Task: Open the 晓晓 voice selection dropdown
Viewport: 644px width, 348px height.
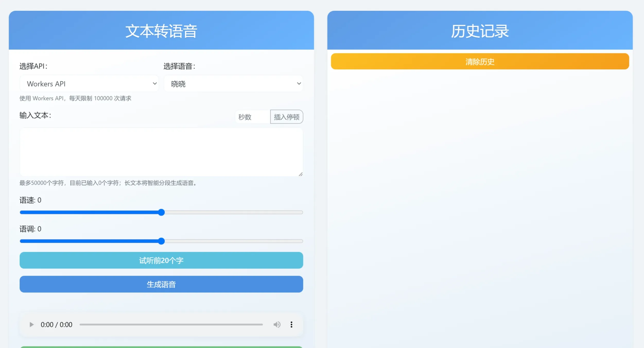Action: (x=233, y=84)
